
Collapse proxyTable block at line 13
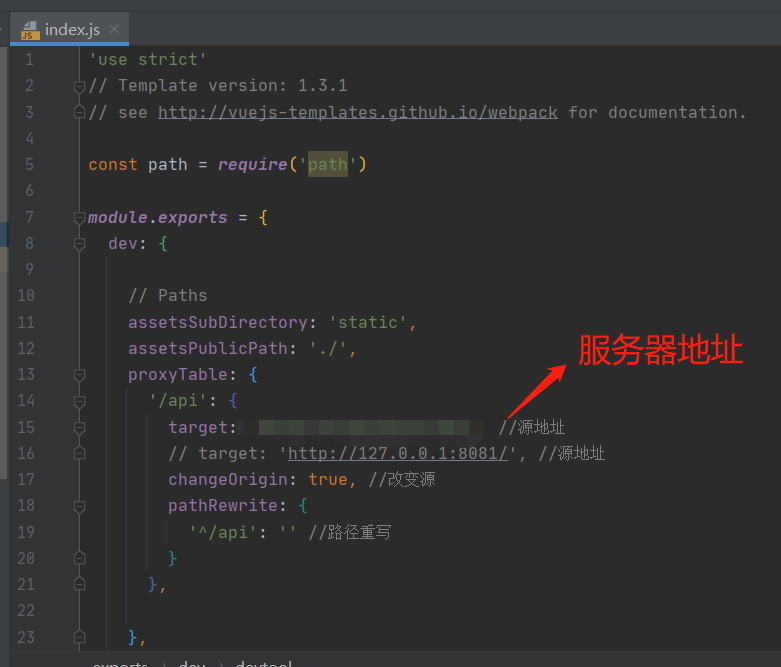[79, 375]
